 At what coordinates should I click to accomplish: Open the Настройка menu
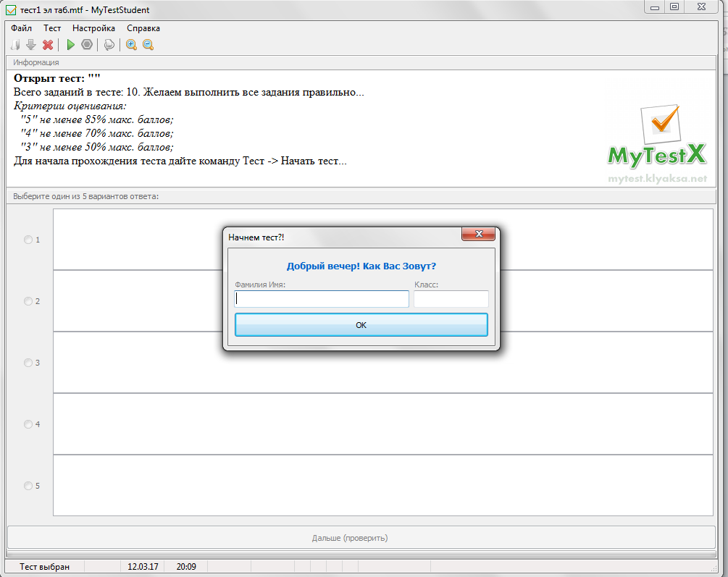coord(93,28)
